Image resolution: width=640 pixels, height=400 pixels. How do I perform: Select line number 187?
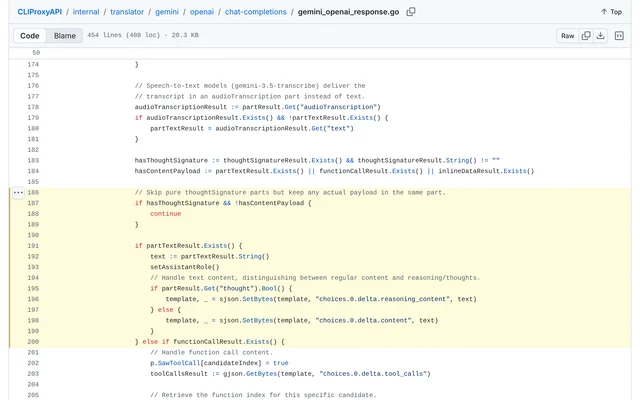pos(33,203)
